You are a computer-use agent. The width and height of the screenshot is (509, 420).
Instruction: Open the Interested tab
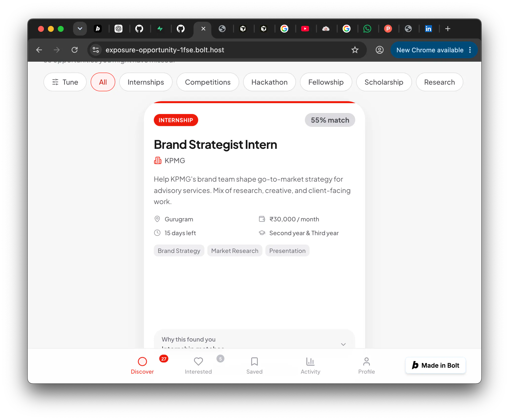(198, 366)
